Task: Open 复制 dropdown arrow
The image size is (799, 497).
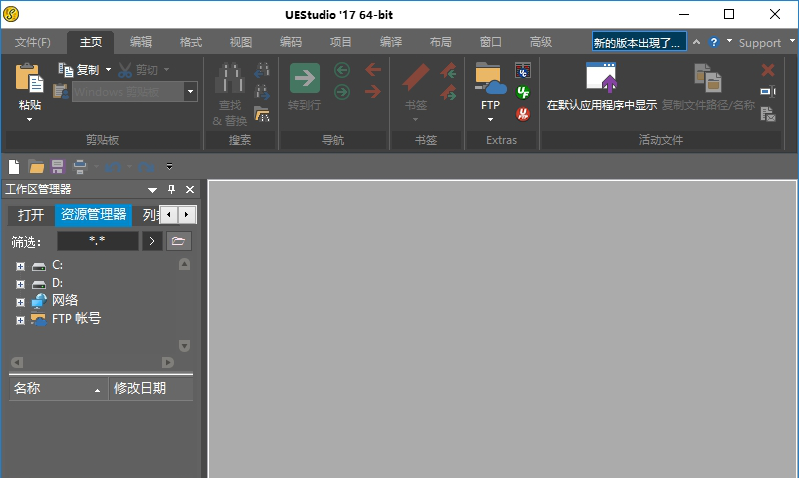Action: pos(108,69)
